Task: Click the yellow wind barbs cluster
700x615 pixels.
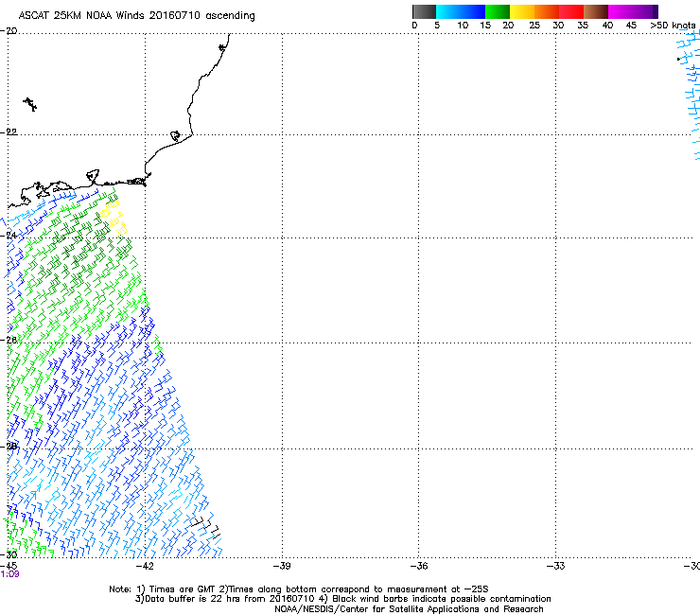Action: click(x=114, y=218)
